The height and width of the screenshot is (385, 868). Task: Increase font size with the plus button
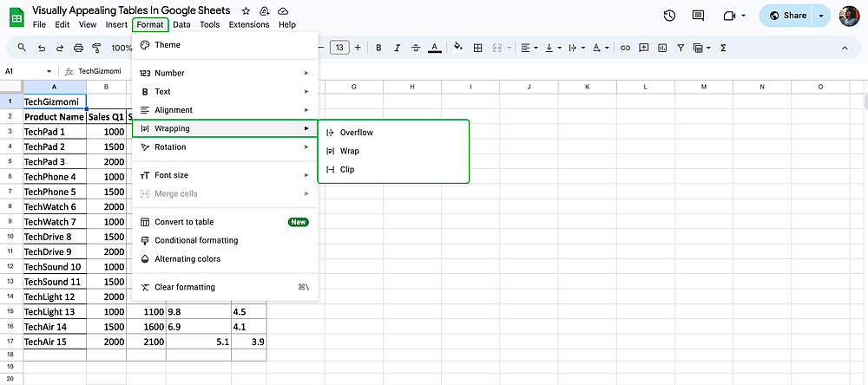(358, 48)
